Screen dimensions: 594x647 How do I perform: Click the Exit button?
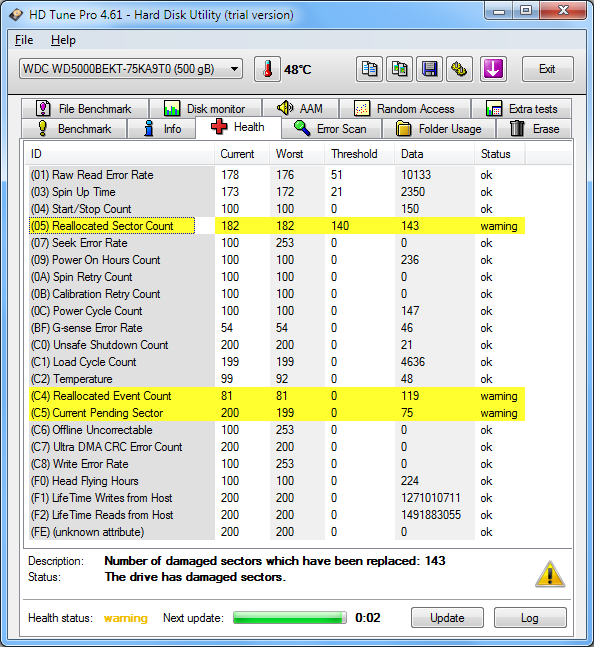point(547,69)
